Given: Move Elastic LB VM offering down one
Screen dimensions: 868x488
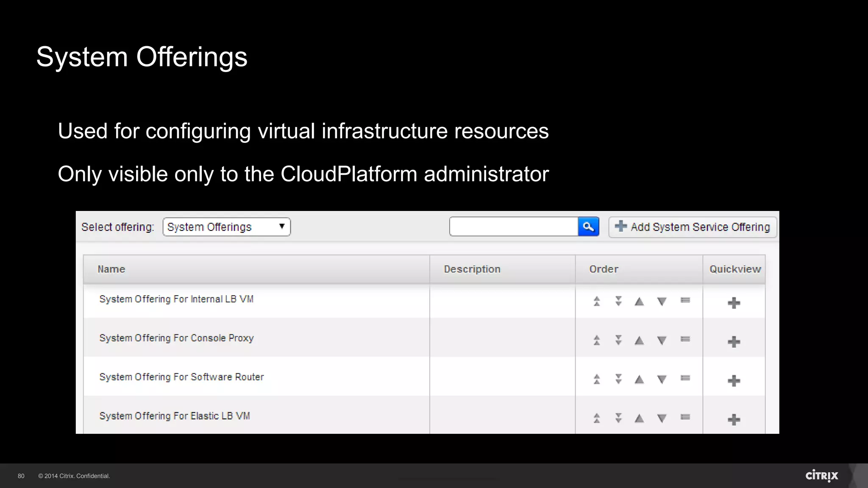Looking at the screenshot, I should [662, 419].
